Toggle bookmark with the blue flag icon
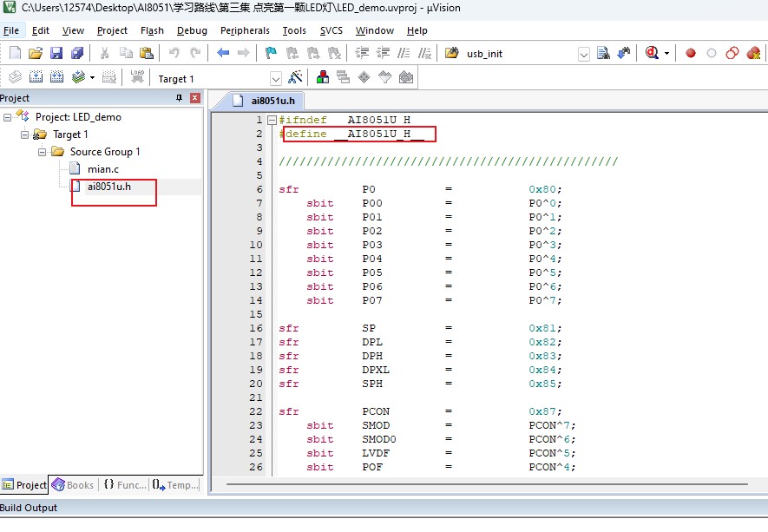The width and height of the screenshot is (768, 532). (271, 53)
